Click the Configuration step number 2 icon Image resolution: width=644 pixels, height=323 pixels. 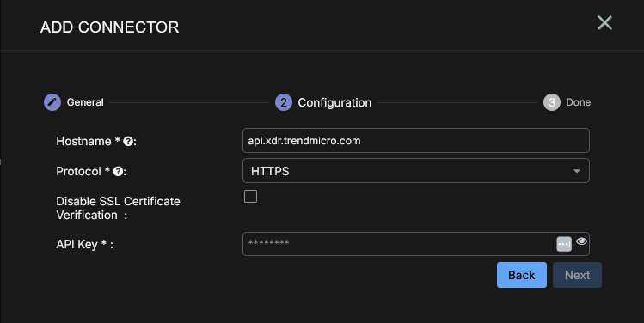click(x=284, y=102)
